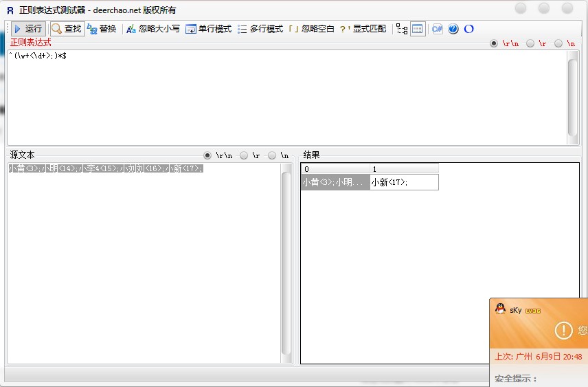
Task: Click the QQ penguin icon in popup
Action: (500, 309)
